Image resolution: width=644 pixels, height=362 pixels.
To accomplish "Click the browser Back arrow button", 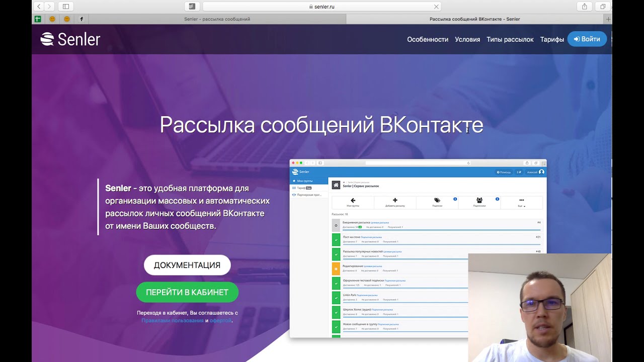I will [x=39, y=7].
